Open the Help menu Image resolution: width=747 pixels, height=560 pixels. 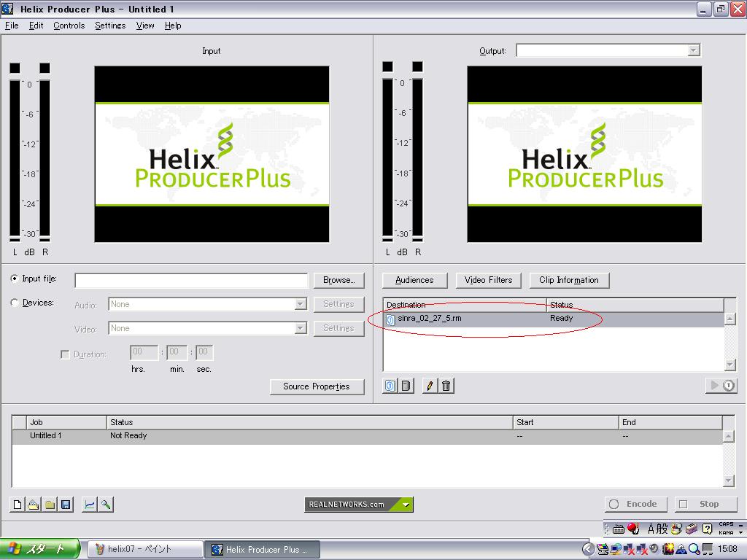pos(173,26)
